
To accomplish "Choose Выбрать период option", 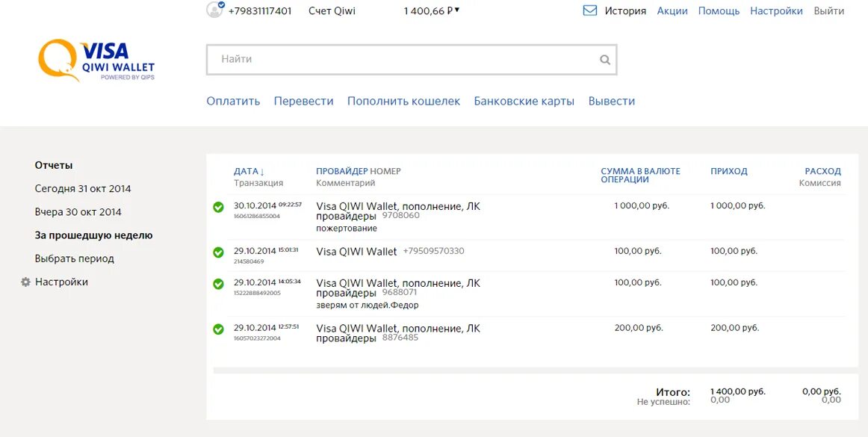I will click(74, 258).
